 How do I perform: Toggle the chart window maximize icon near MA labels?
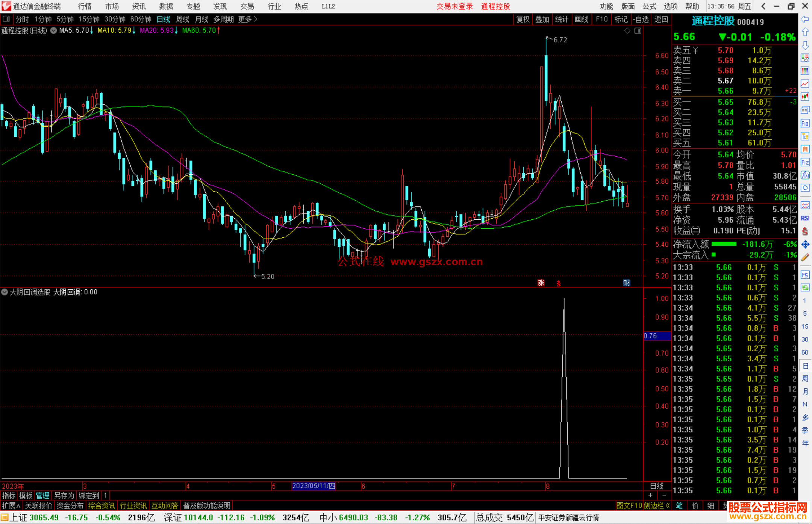(x=638, y=31)
